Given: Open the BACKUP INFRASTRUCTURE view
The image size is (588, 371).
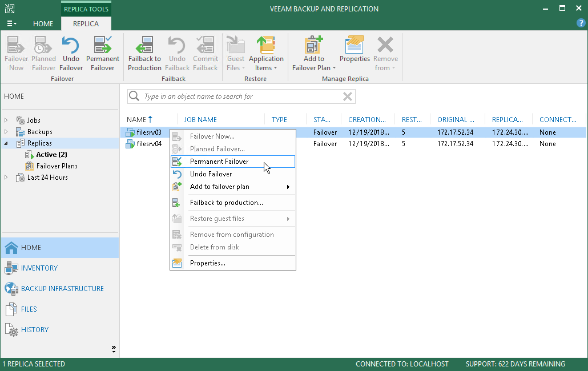Looking at the screenshot, I should tap(60, 289).
